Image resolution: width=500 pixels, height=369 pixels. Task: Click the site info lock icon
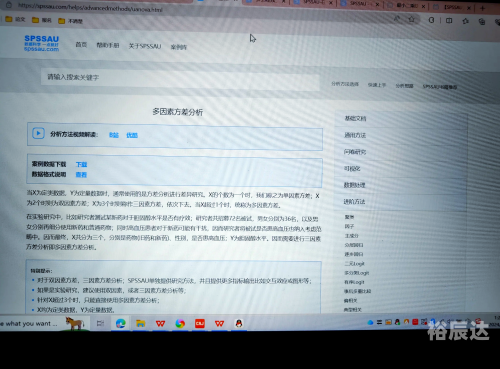pyautogui.click(x=9, y=5)
